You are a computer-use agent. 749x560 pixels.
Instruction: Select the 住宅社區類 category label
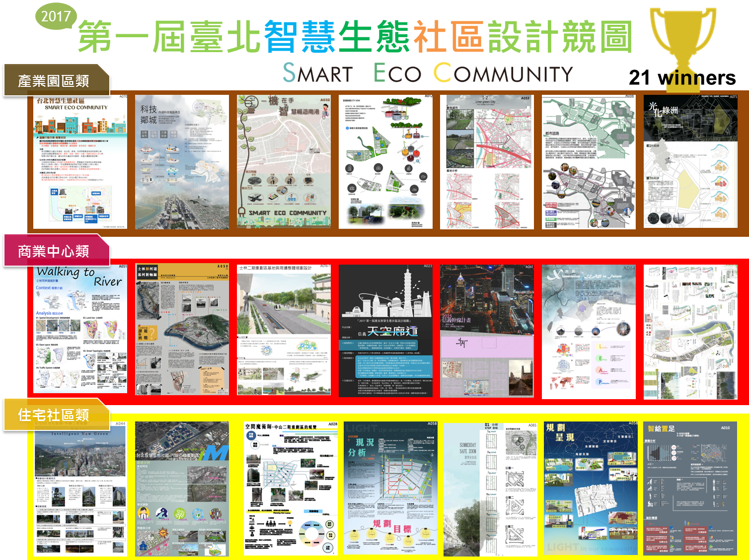[x=55, y=415]
